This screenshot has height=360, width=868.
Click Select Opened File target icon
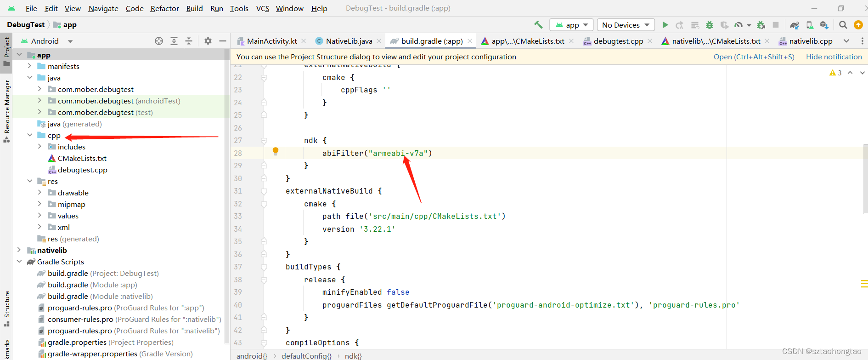click(159, 41)
